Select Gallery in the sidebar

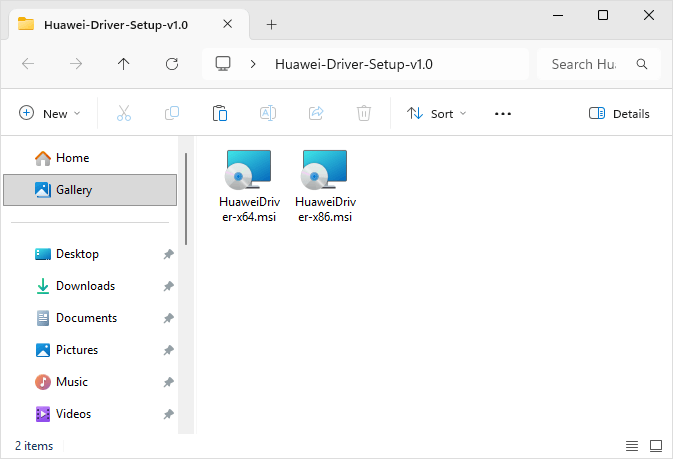point(90,190)
